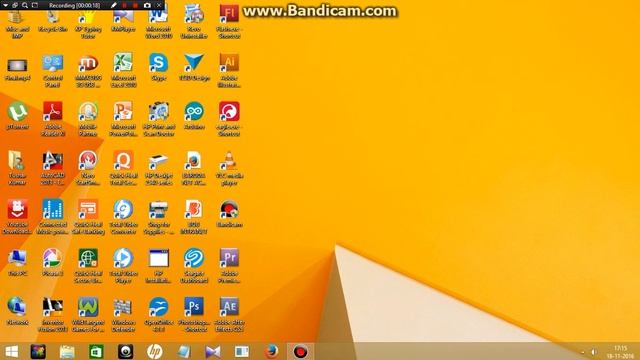This screenshot has width=640, height=360.
Task: Click the volume speaker tray icon
Action: (x=594, y=352)
